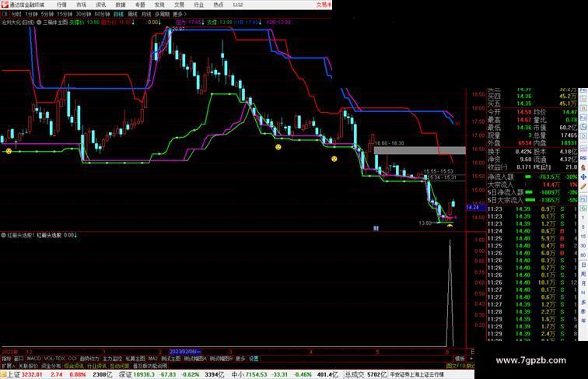Expand 更多 periods next to 多周期
Viewport: 588px width, 379px height.
click(179, 14)
